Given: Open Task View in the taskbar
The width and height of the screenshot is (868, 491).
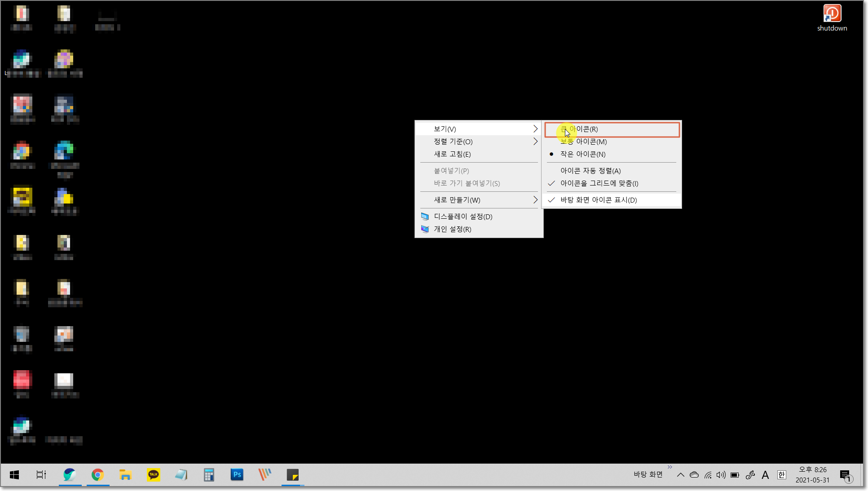Looking at the screenshot, I should 41,475.
